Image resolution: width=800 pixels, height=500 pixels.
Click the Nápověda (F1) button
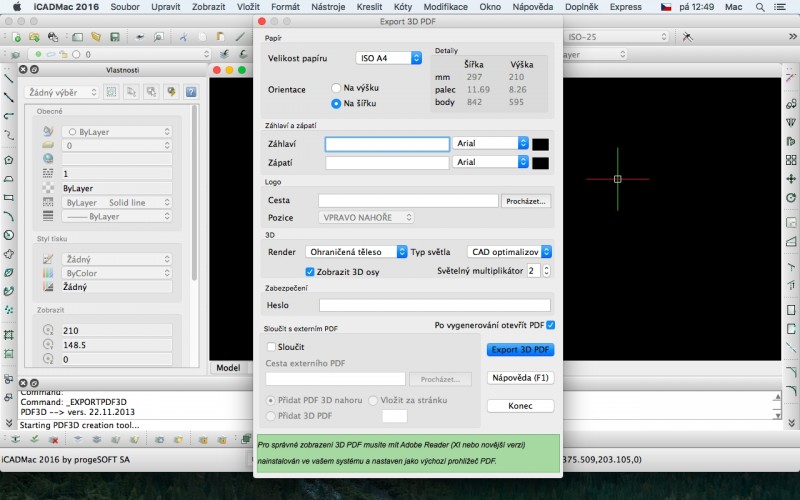pyautogui.click(x=520, y=378)
